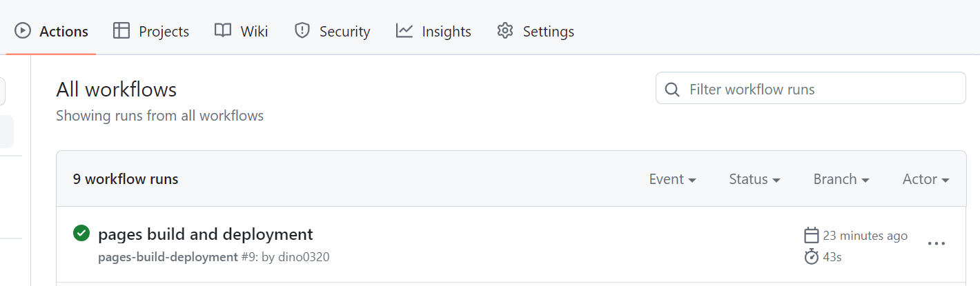
Task: Click the Wiki book icon
Action: (x=223, y=31)
